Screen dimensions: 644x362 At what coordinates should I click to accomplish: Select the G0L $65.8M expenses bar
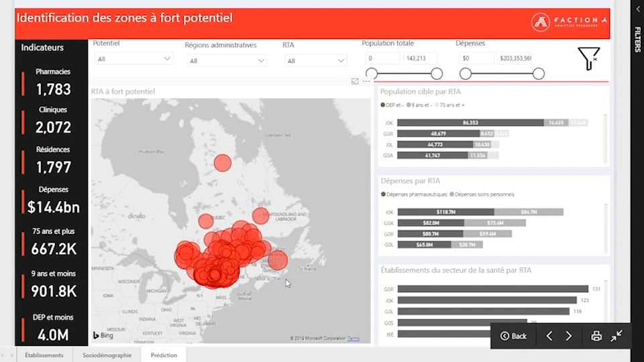point(424,245)
